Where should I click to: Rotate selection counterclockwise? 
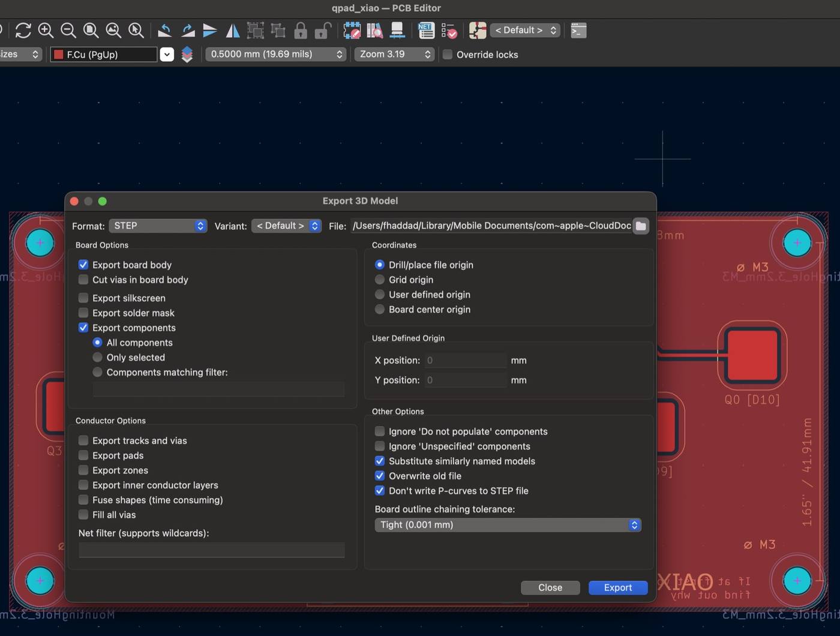click(x=164, y=30)
